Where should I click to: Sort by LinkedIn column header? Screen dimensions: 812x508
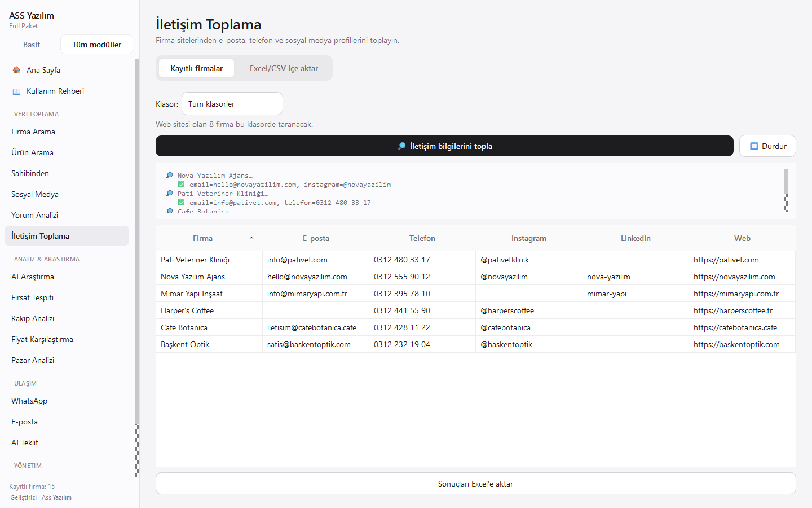click(x=636, y=238)
